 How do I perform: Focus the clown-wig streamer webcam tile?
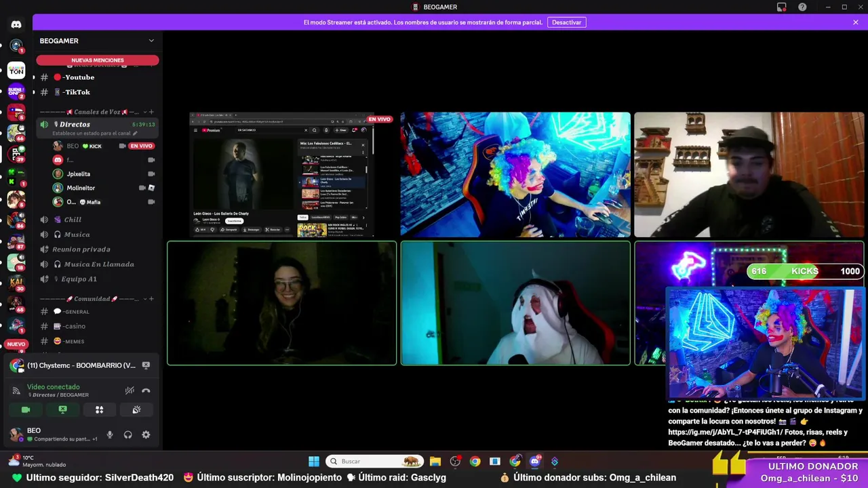tap(515, 175)
